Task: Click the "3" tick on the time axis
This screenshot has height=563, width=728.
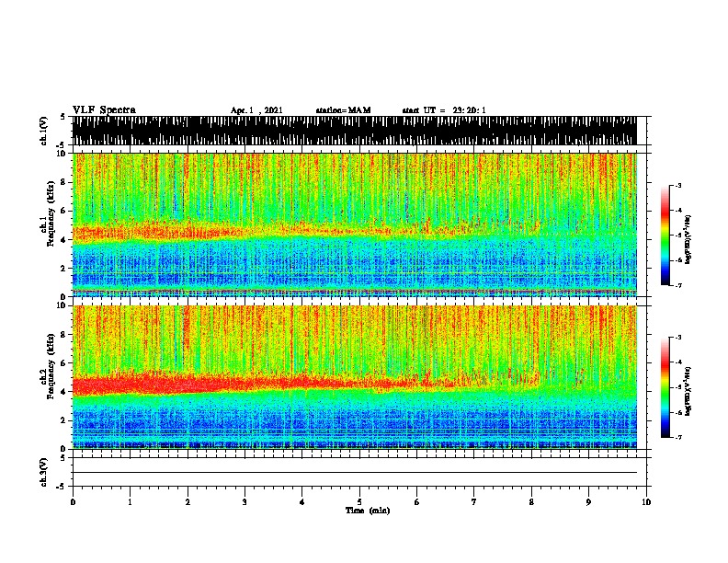Action: click(x=245, y=502)
